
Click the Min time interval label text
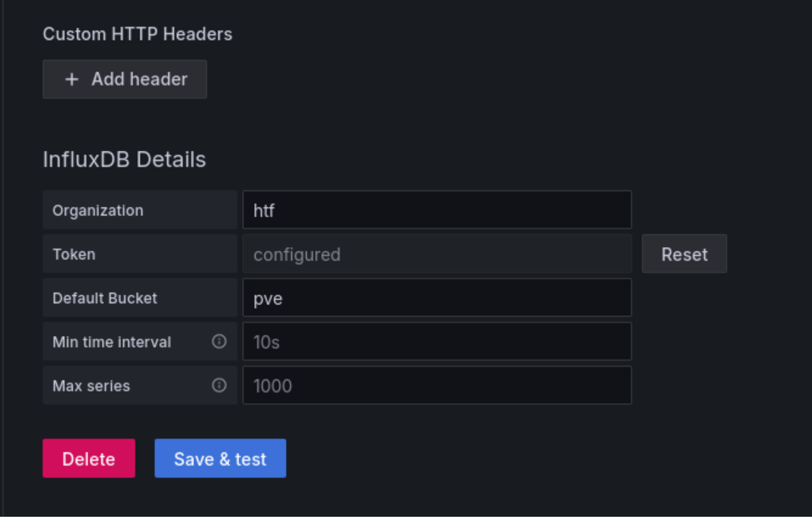pyautogui.click(x=111, y=342)
